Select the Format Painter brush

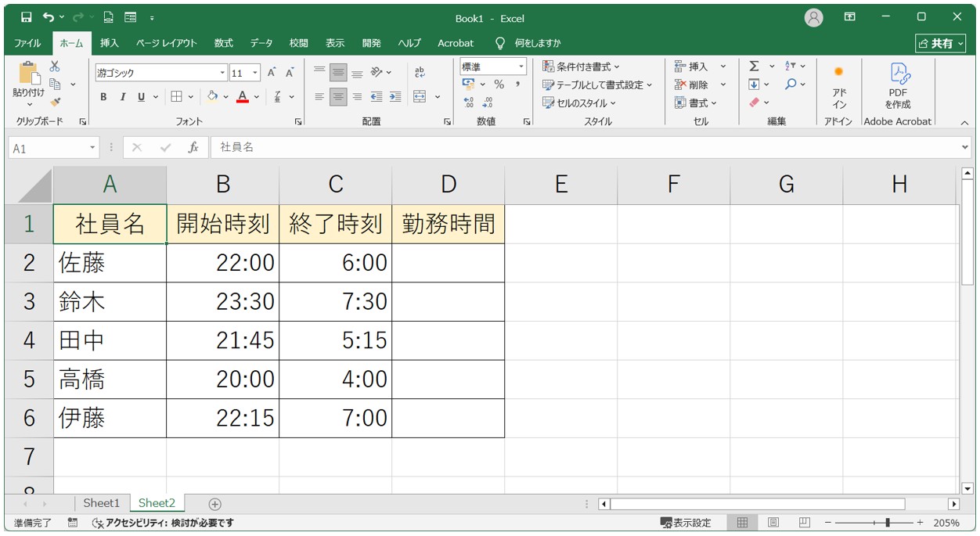tap(55, 101)
